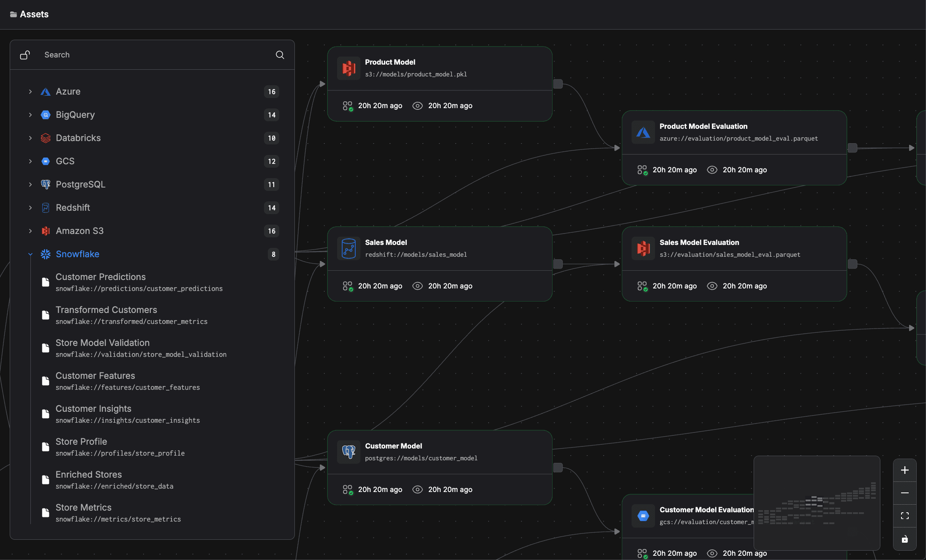Collapse the Snowflake asset group
926x560 pixels.
30,254
